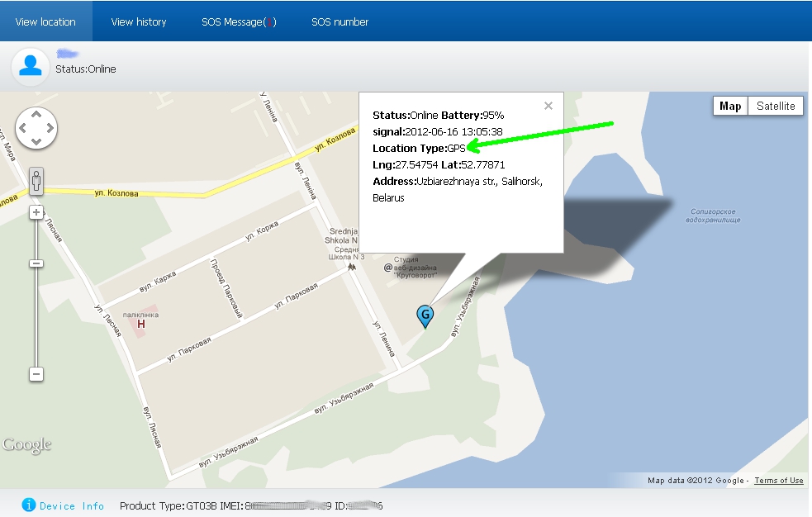This screenshot has width=812, height=517.
Task: Close the location info popup
Action: click(548, 106)
